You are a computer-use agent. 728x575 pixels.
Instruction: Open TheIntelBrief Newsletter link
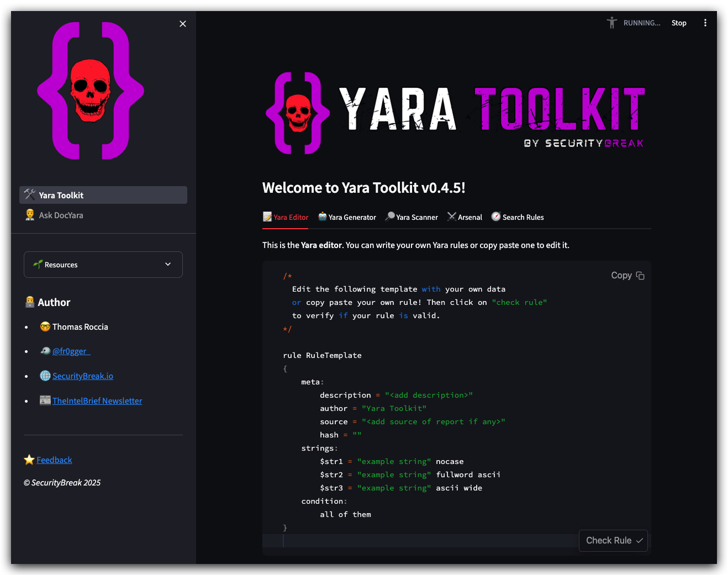pos(97,400)
